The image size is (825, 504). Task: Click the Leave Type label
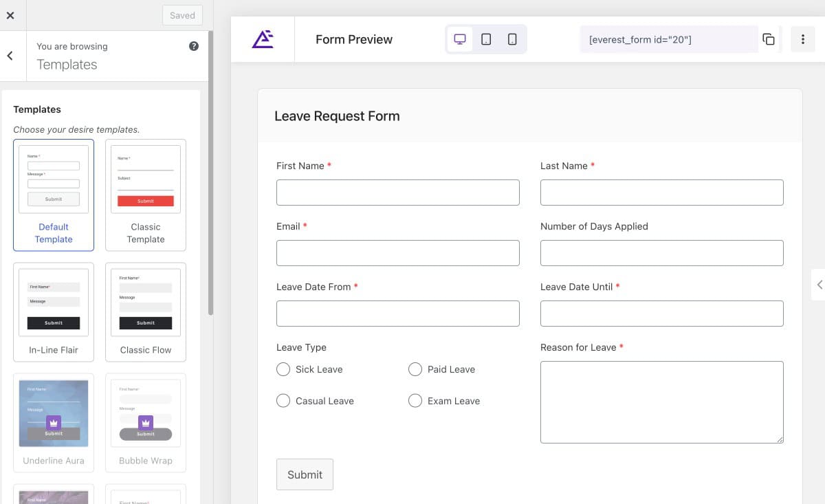tap(301, 347)
